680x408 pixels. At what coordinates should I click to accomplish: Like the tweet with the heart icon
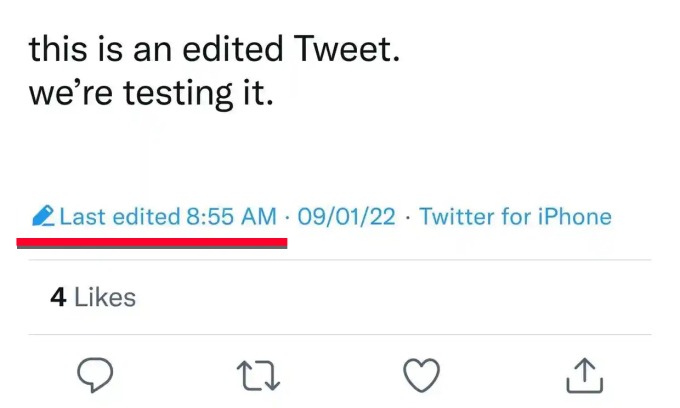click(x=422, y=374)
